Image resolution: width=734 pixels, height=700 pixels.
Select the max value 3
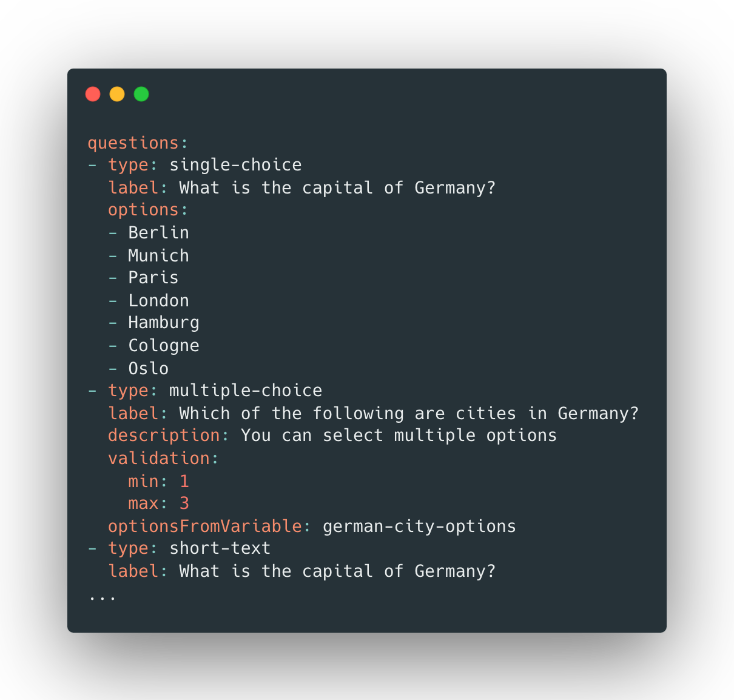click(x=184, y=503)
